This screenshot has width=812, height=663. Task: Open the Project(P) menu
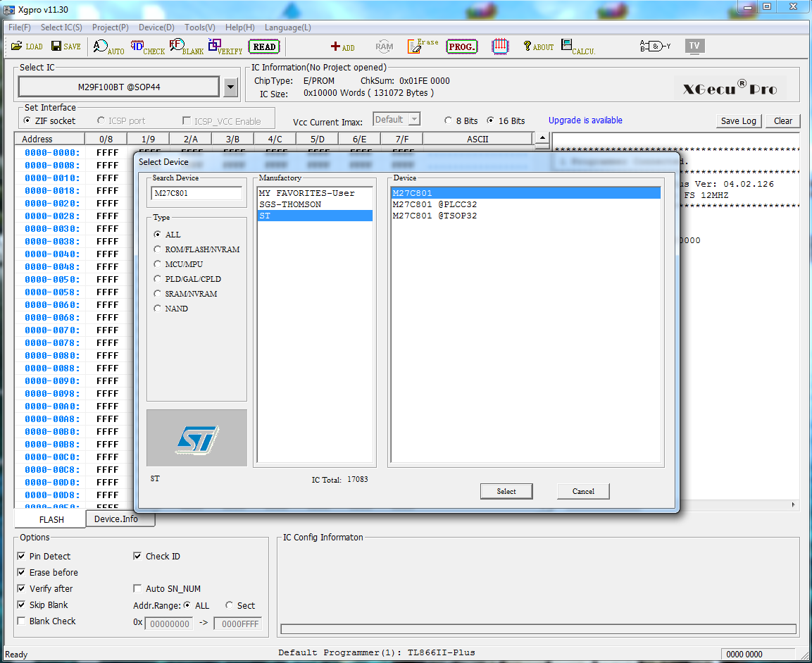click(x=111, y=27)
